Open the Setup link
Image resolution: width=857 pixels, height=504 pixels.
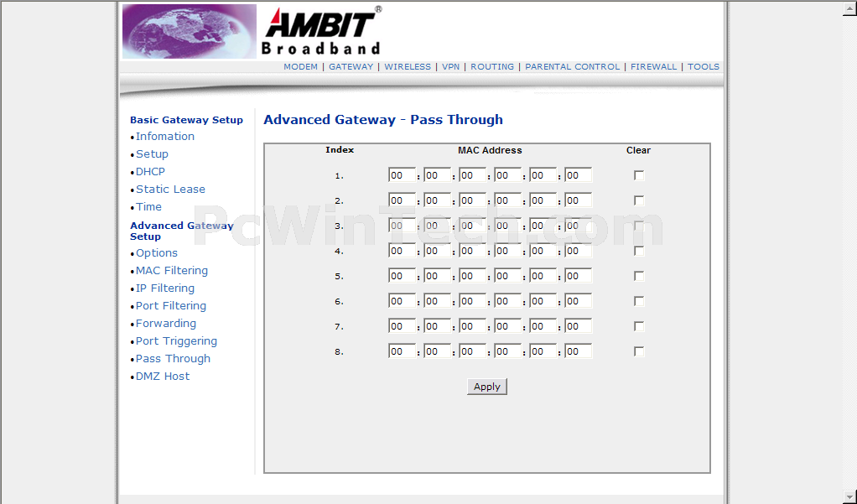(152, 153)
